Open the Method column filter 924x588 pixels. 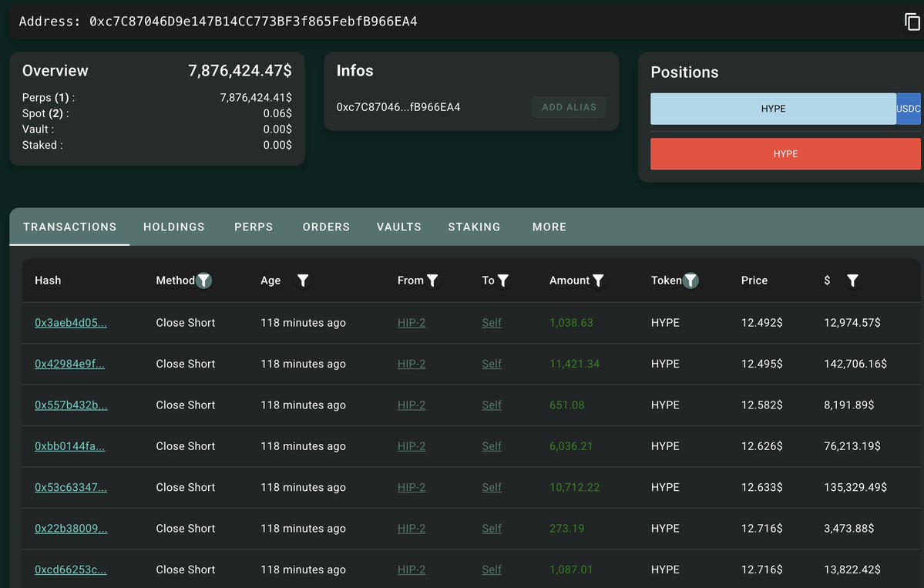tap(204, 281)
